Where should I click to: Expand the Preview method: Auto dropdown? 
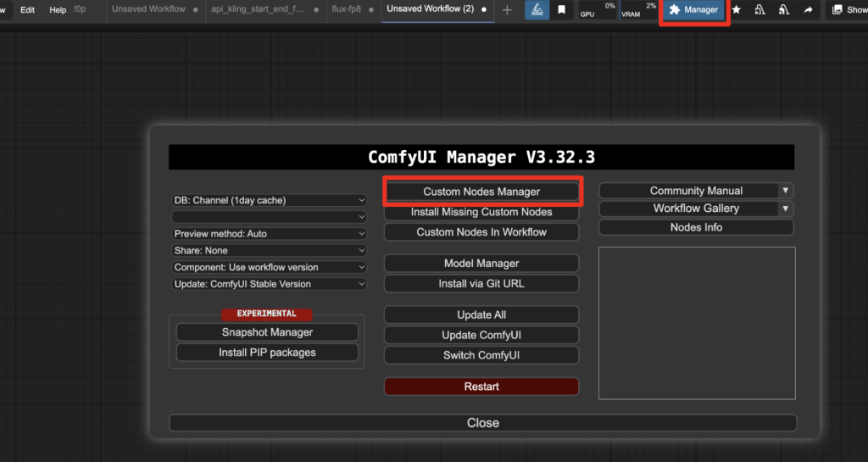[x=269, y=233]
